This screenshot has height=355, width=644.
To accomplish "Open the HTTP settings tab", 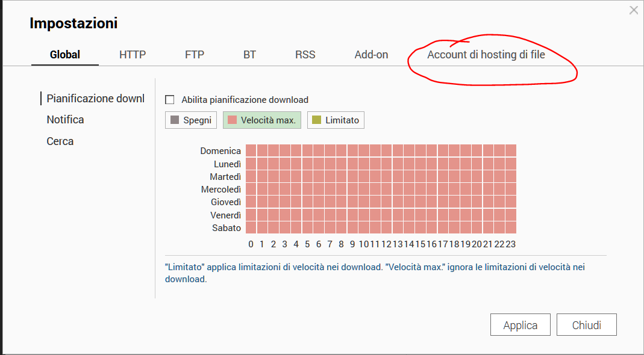I will [133, 55].
